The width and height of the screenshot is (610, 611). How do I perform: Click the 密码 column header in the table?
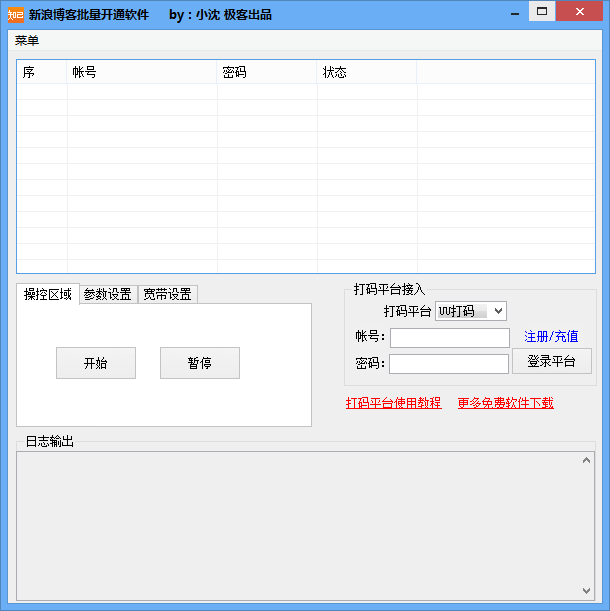tap(266, 73)
